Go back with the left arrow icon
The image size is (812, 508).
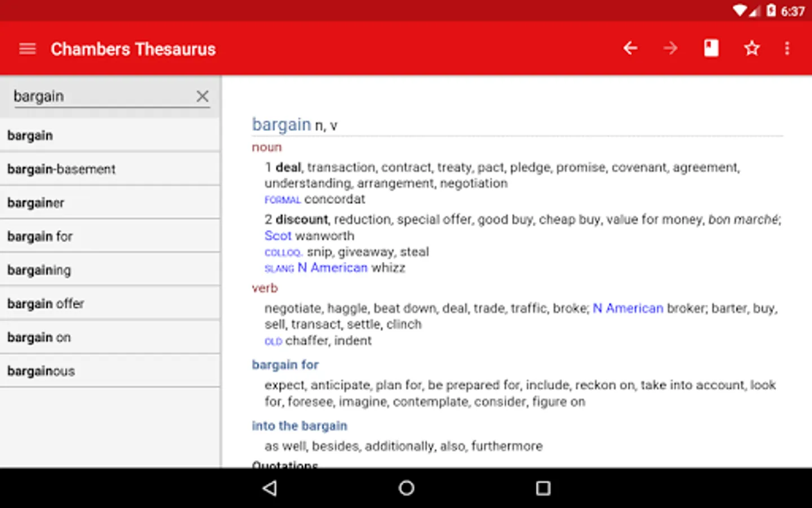pos(630,49)
